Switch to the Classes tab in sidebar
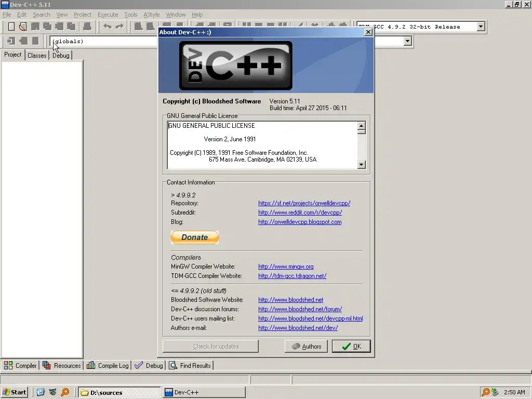532x399 pixels. pyautogui.click(x=37, y=55)
